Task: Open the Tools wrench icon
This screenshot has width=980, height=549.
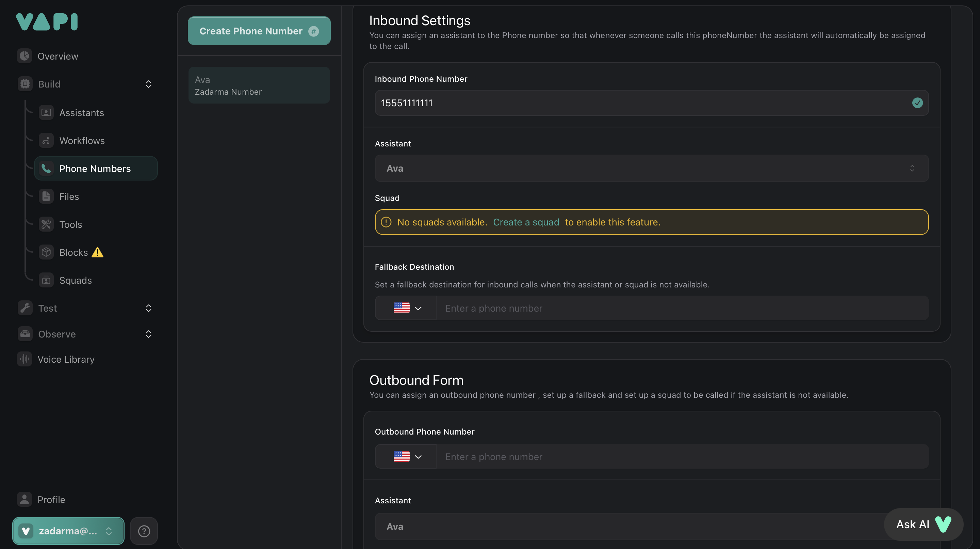Action: tap(46, 224)
